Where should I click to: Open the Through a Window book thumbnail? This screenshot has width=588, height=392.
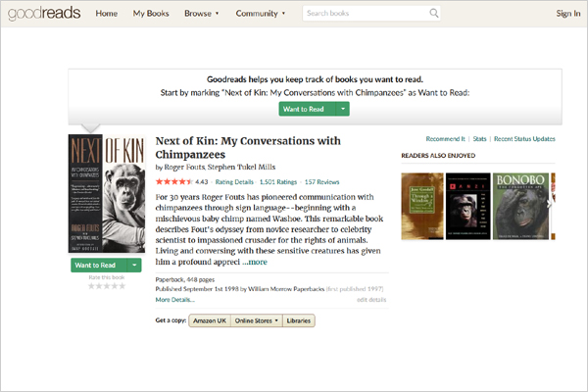point(422,206)
